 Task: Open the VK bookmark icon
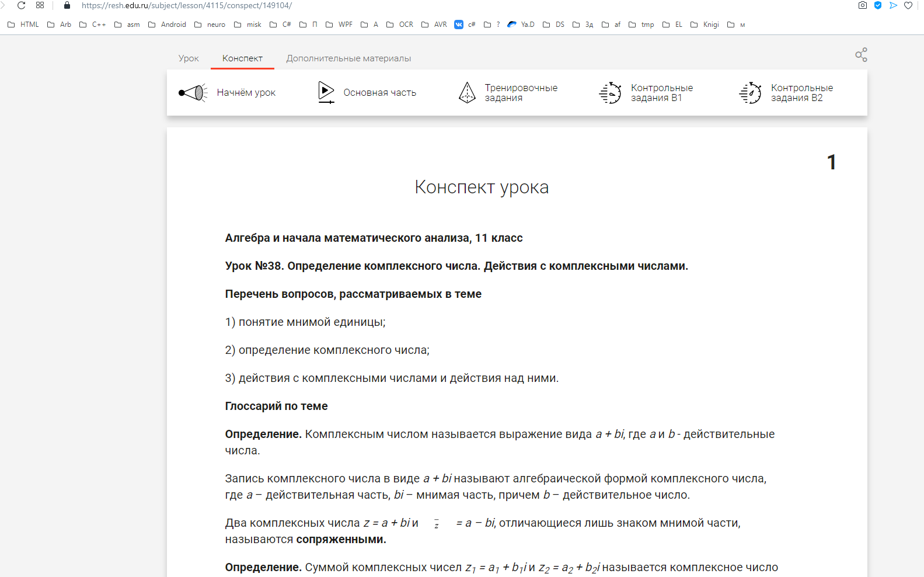[459, 25]
